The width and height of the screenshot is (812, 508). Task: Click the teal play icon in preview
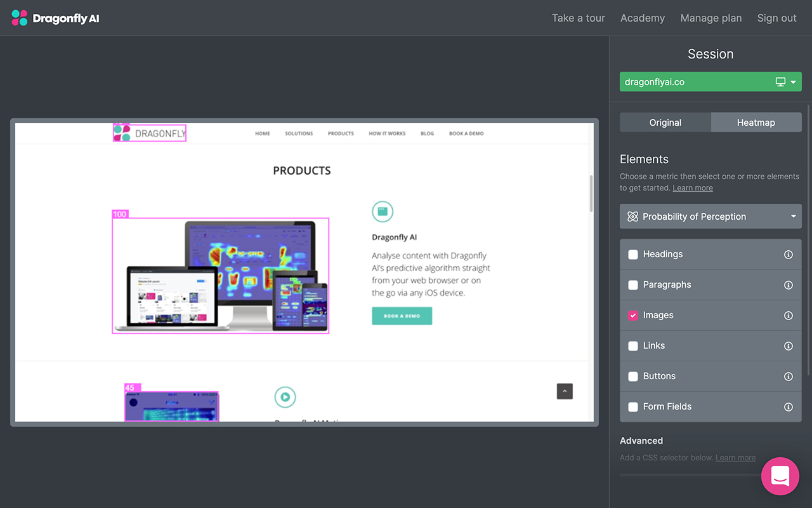(x=285, y=397)
